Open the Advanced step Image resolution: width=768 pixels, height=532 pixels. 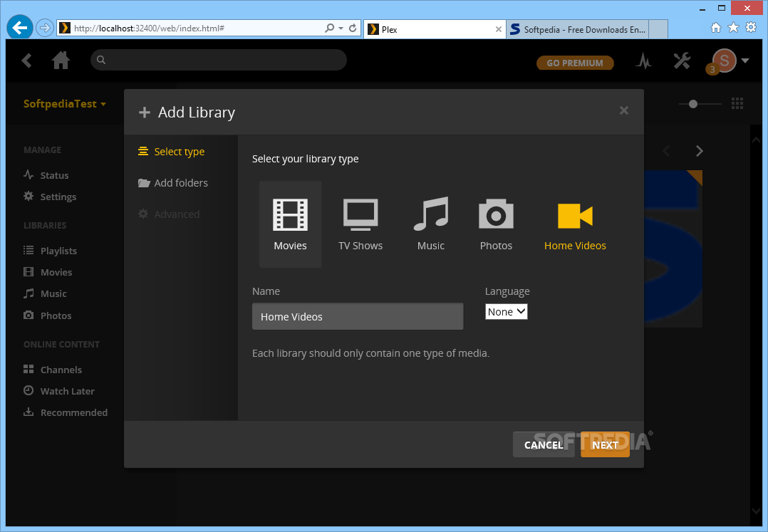pyautogui.click(x=169, y=214)
